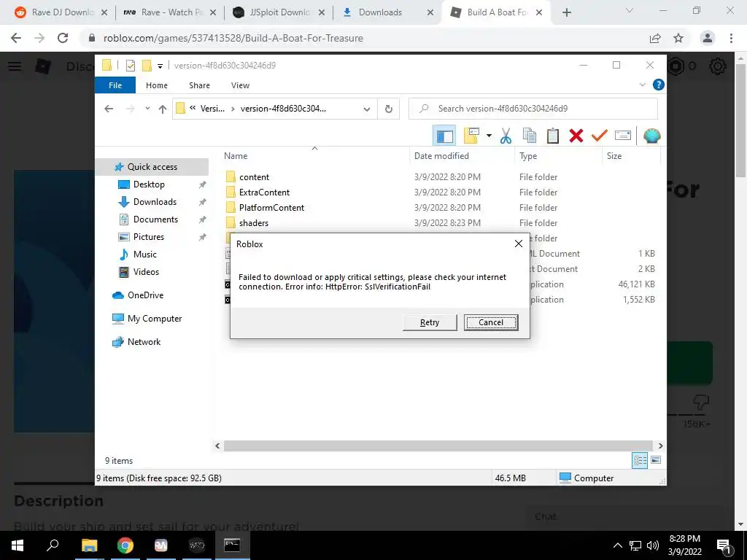Viewport: 747px width, 560px height.
Task: Reload the Roblox page in Chrome
Action: (x=63, y=38)
